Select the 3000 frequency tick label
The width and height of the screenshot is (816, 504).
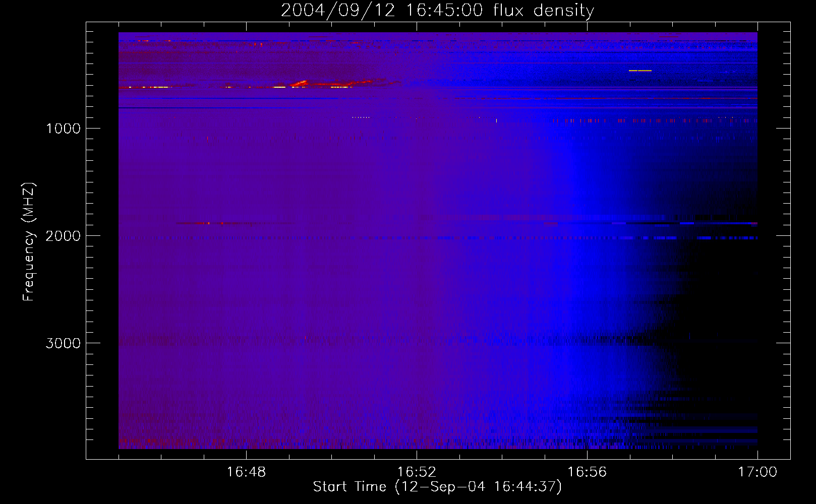[x=63, y=343]
